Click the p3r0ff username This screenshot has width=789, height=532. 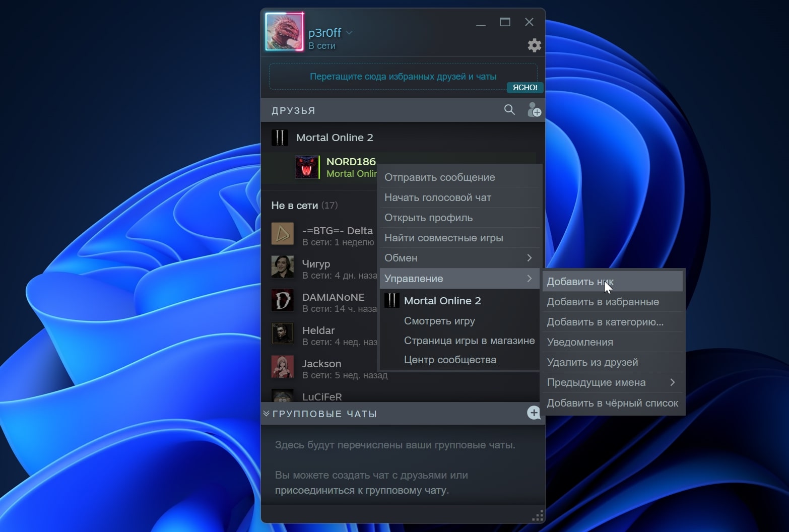(x=324, y=33)
